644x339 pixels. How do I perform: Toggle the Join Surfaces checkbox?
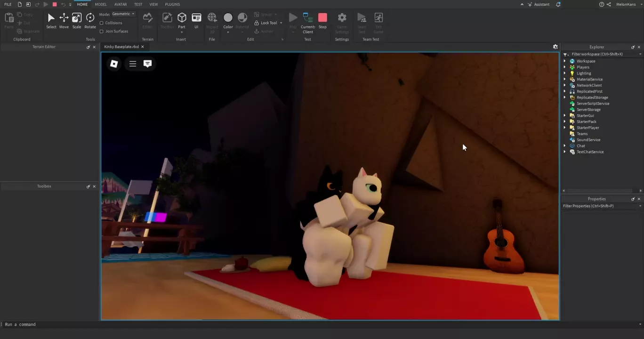point(102,32)
